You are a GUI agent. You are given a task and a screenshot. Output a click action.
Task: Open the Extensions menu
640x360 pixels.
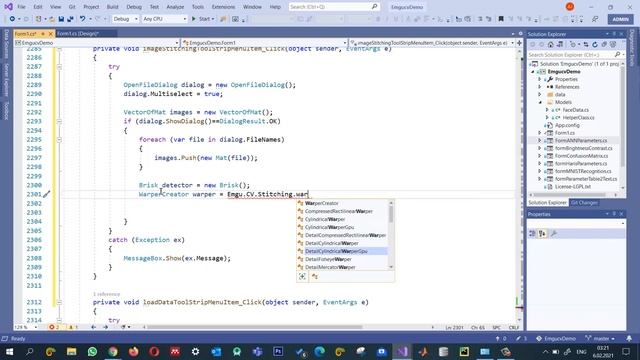tap(223, 7)
